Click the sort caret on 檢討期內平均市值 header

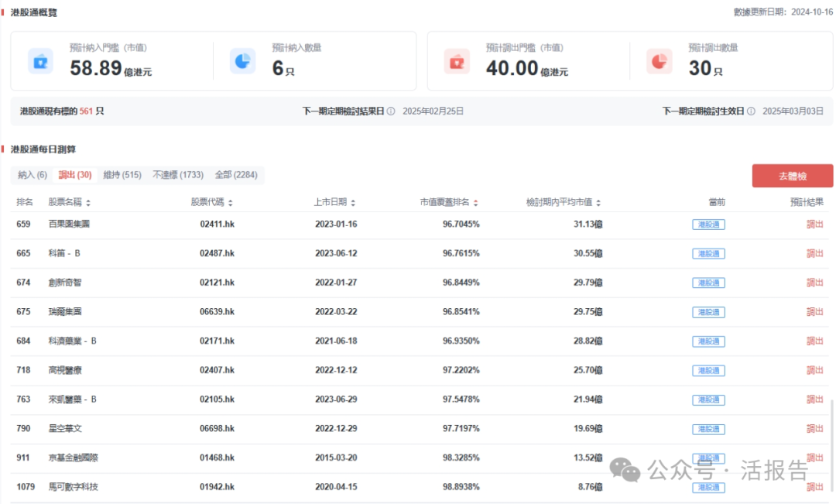(598, 201)
